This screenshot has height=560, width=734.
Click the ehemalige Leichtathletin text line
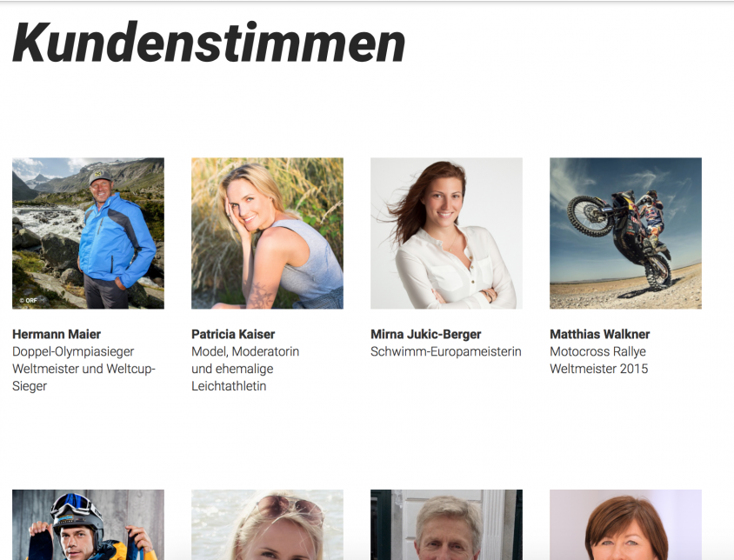click(x=233, y=377)
